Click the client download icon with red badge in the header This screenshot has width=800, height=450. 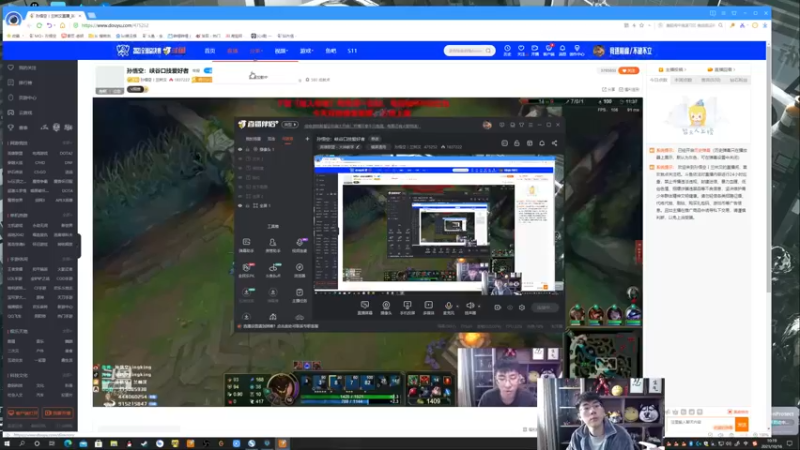548,49
